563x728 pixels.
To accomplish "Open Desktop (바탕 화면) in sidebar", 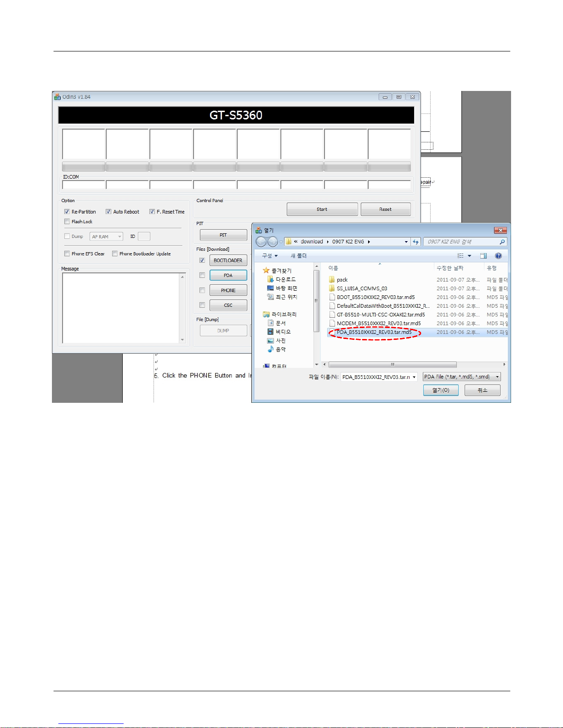I will click(x=282, y=288).
